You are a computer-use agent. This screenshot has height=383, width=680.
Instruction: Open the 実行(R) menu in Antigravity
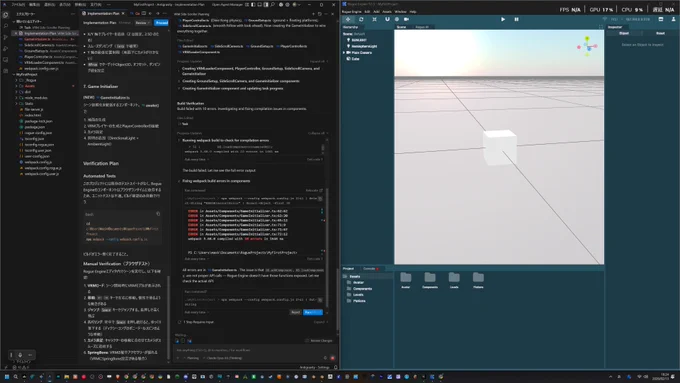(x=95, y=4)
